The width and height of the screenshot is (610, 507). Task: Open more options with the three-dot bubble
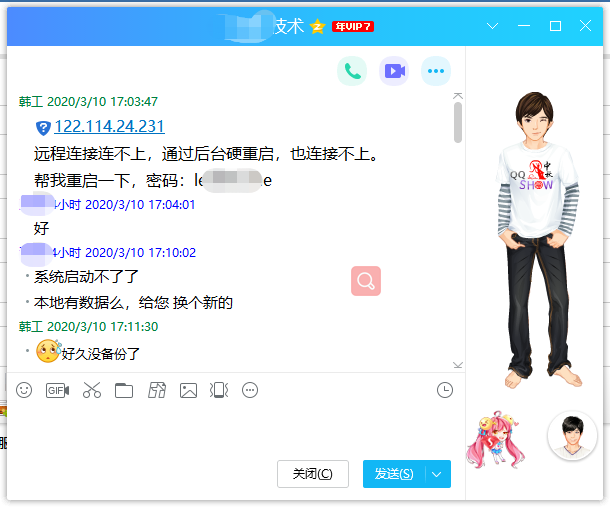point(436,71)
